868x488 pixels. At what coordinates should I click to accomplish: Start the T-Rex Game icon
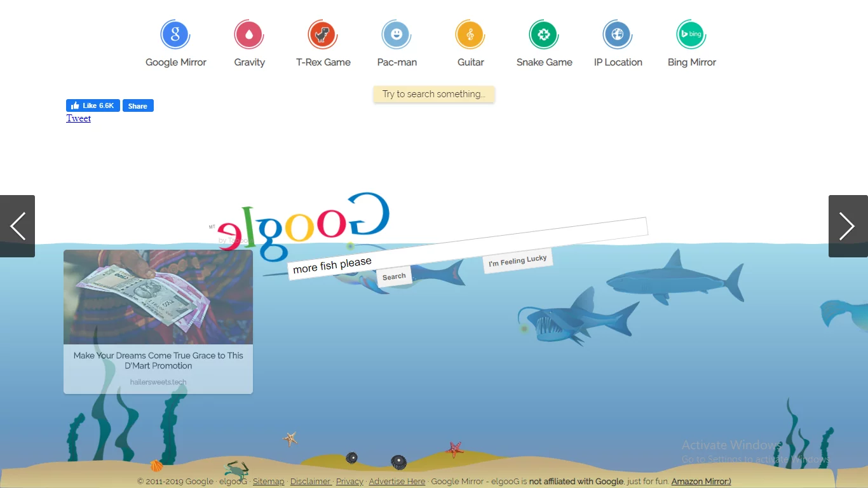[x=323, y=34]
